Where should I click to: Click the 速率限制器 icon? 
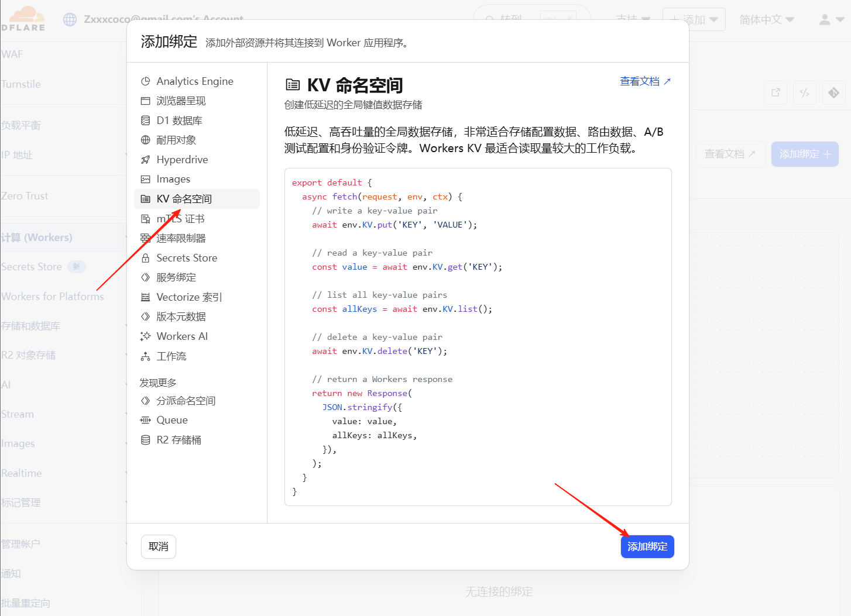click(146, 238)
